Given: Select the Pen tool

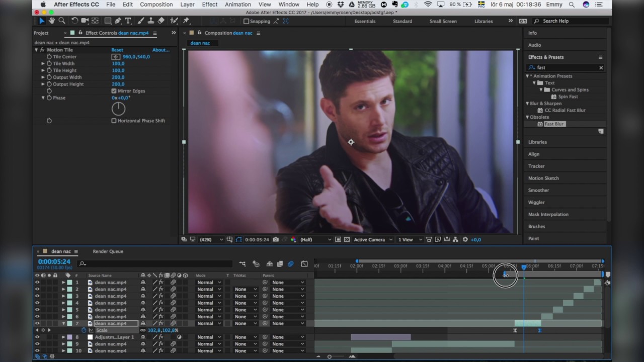Looking at the screenshot, I should click(118, 21).
